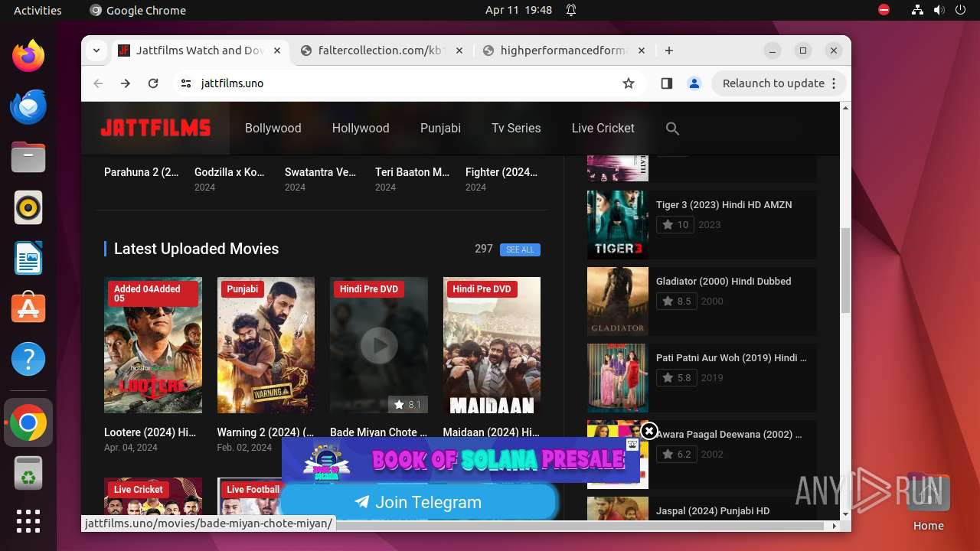Open the system power menu

coord(960,10)
